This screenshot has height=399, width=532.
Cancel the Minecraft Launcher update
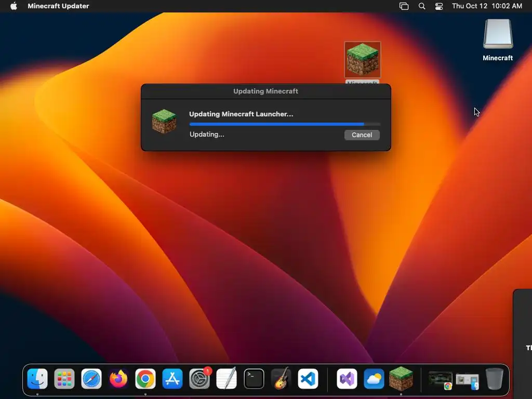point(362,135)
